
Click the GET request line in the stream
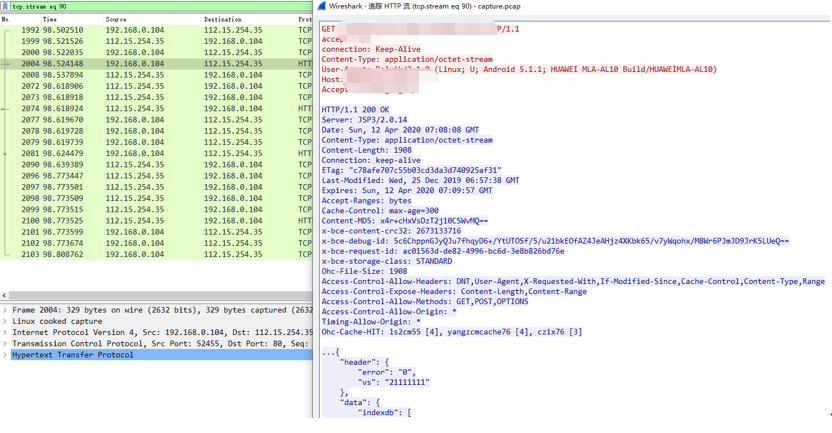(x=420, y=29)
